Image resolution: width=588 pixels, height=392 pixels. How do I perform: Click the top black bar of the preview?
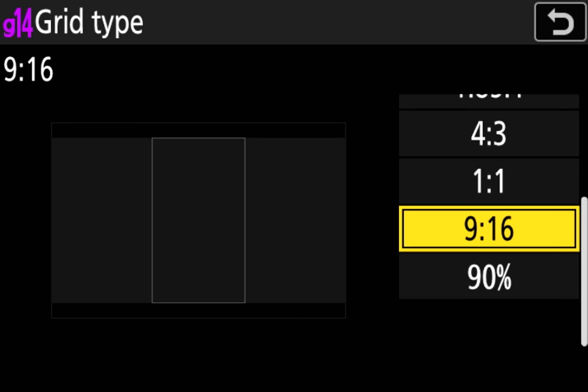[198, 130]
